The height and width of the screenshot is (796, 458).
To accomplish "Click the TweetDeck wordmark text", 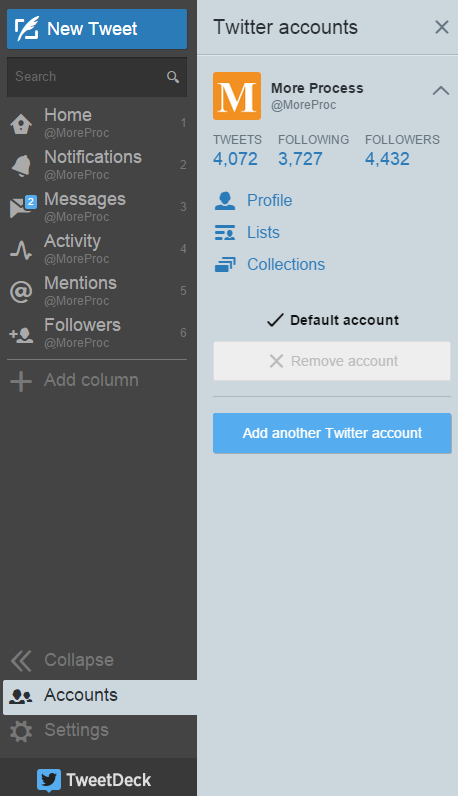I will click(109, 780).
